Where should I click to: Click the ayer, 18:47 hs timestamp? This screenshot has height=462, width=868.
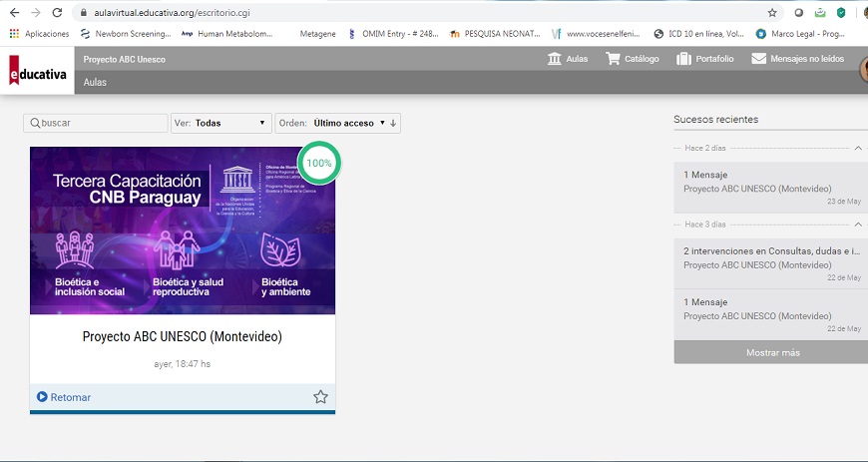tap(183, 364)
